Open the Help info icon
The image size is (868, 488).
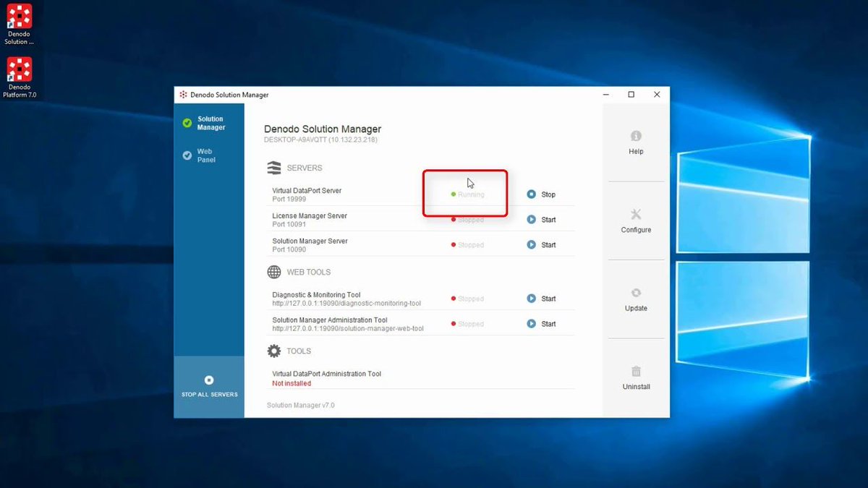click(635, 134)
